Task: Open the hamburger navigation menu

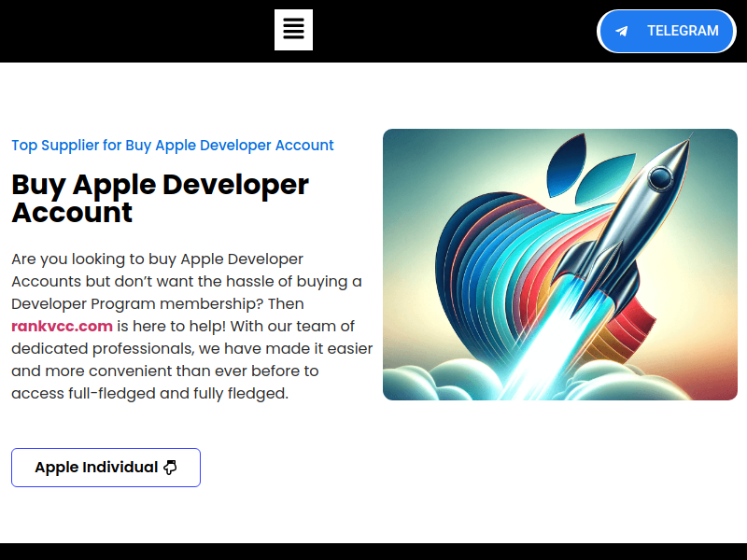Action: (293, 30)
